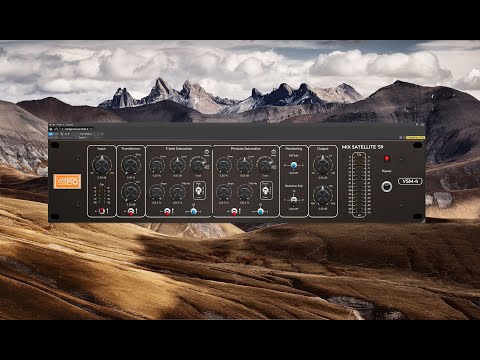Click the red power LED indicator

[387, 159]
